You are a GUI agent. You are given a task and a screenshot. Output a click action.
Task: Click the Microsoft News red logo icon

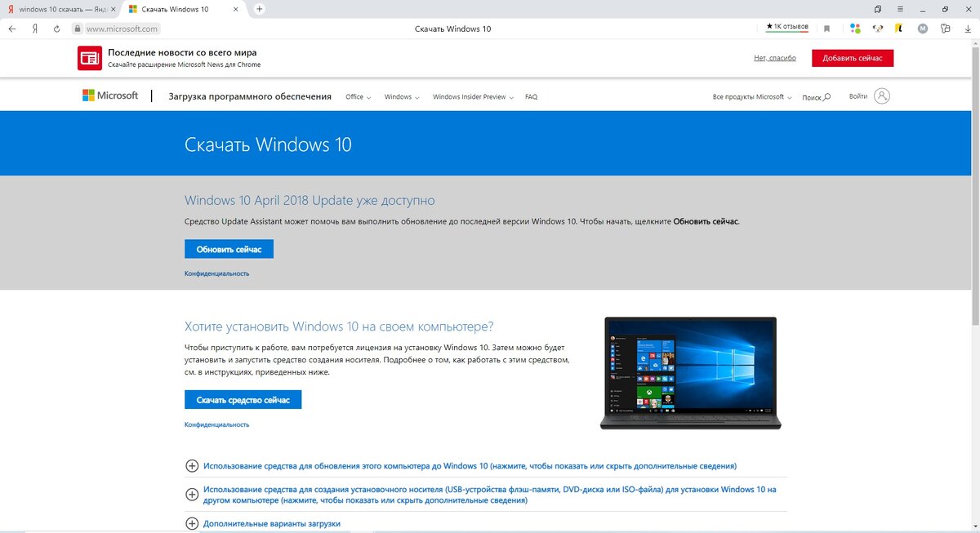(89, 58)
